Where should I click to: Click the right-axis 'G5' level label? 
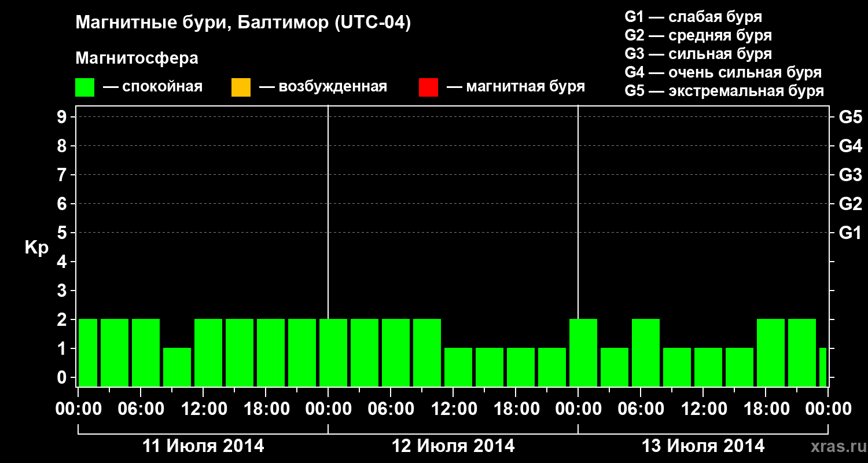click(x=850, y=117)
